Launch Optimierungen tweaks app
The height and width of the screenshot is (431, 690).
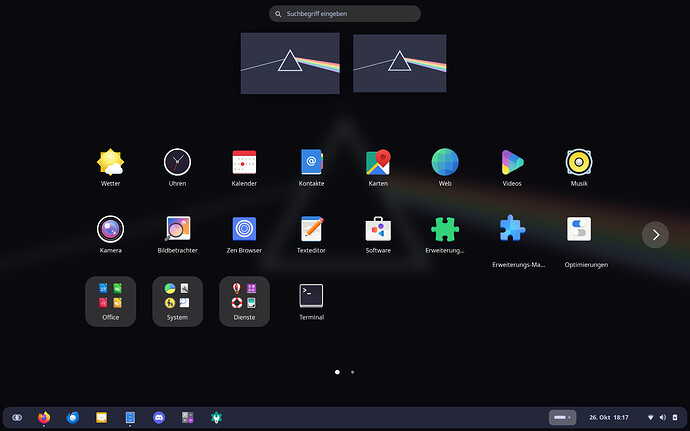click(579, 229)
